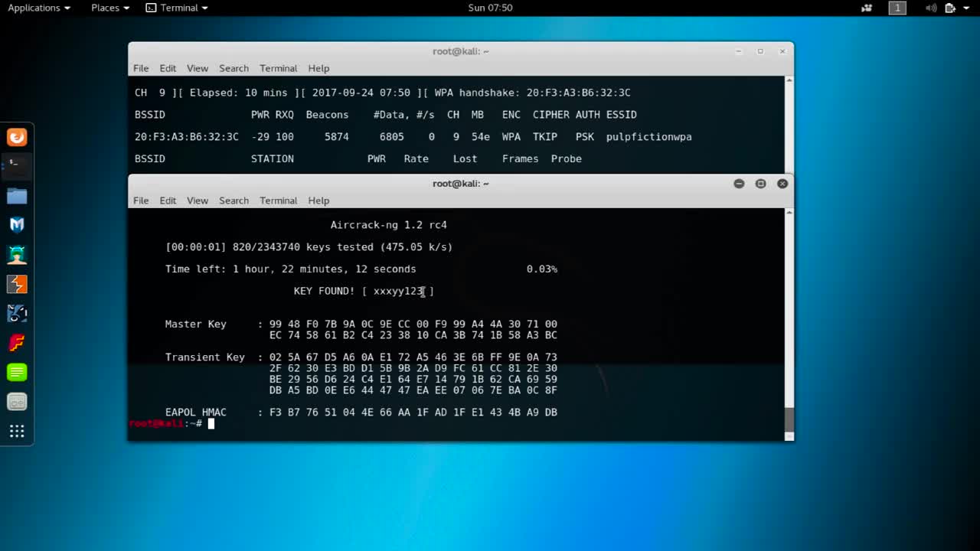The image size is (980, 551).
Task: Click the workspace 1 indicator in the top bar
Action: (x=897, y=8)
